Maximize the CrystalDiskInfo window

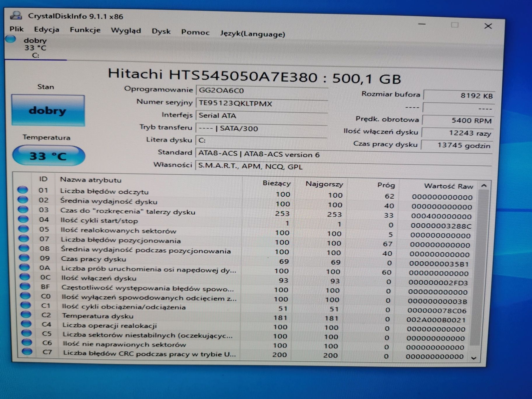point(455,25)
